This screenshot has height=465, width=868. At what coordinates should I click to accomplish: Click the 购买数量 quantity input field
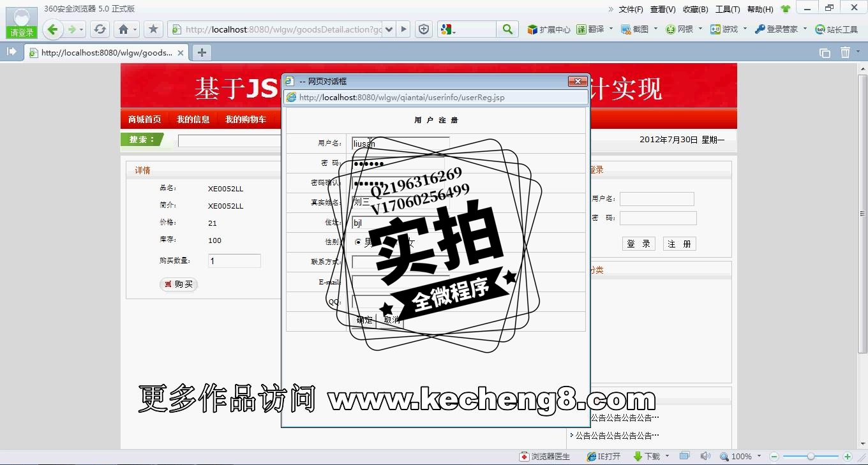(234, 261)
